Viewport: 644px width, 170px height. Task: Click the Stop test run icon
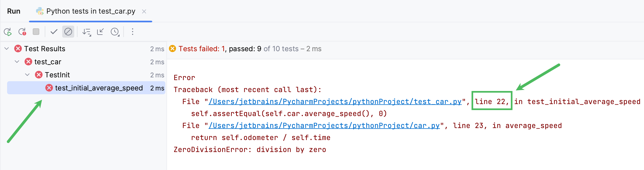pyautogui.click(x=36, y=32)
